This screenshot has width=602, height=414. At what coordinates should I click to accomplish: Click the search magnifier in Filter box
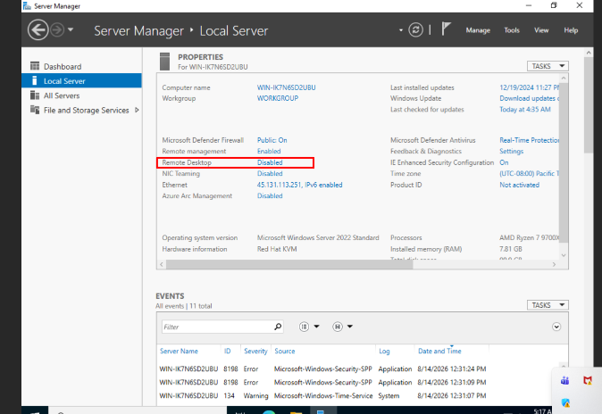278,327
